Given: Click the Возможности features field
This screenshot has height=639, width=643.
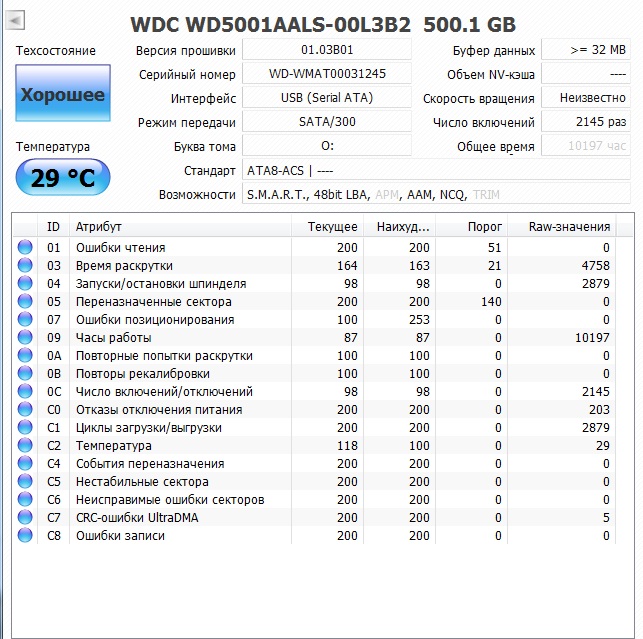Looking at the screenshot, I should 436,194.
